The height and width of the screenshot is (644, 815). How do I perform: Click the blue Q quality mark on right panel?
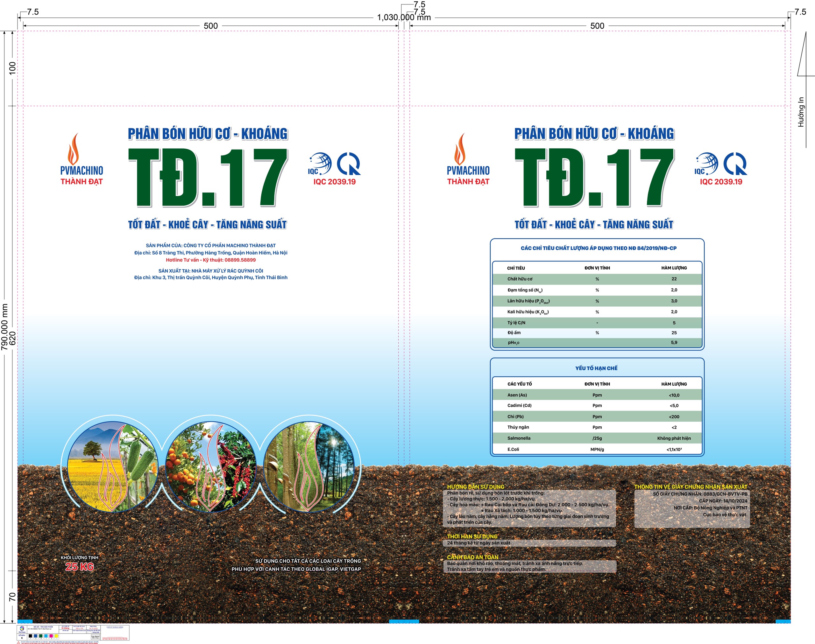tap(735, 164)
